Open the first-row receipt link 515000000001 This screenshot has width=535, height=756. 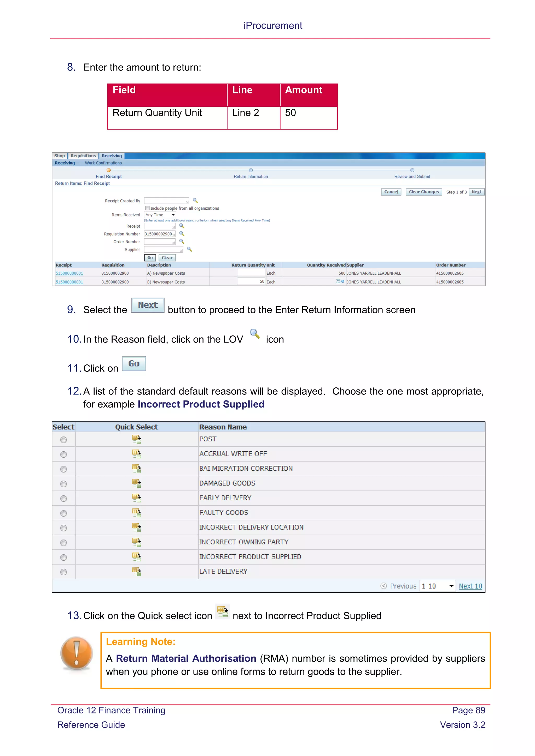pyautogui.click(x=69, y=273)
